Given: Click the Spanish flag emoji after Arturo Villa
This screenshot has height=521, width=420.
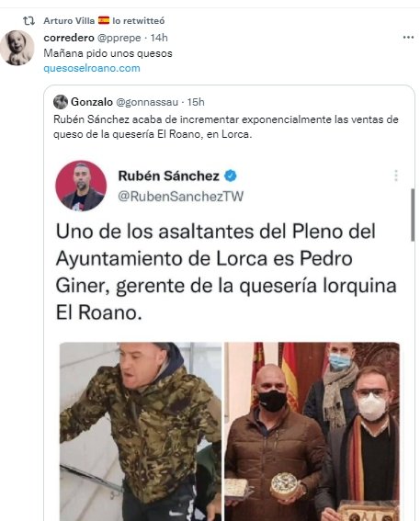Looking at the screenshot, I should coord(104,20).
